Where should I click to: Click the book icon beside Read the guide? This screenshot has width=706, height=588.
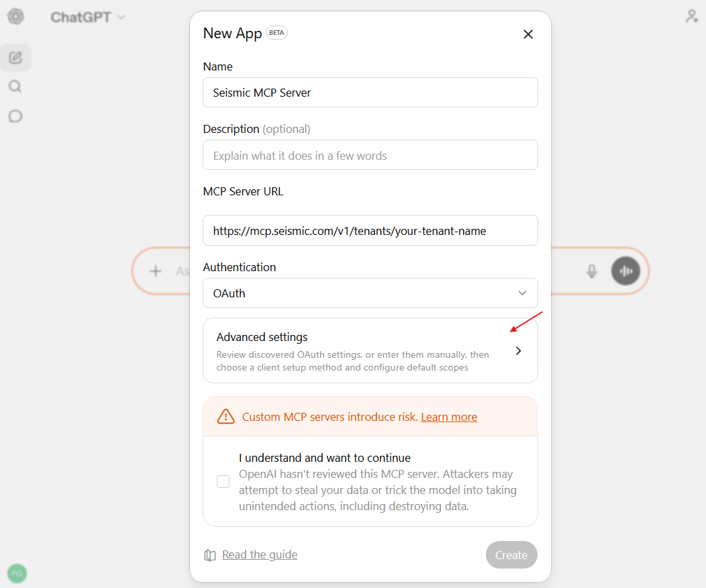[x=210, y=554]
